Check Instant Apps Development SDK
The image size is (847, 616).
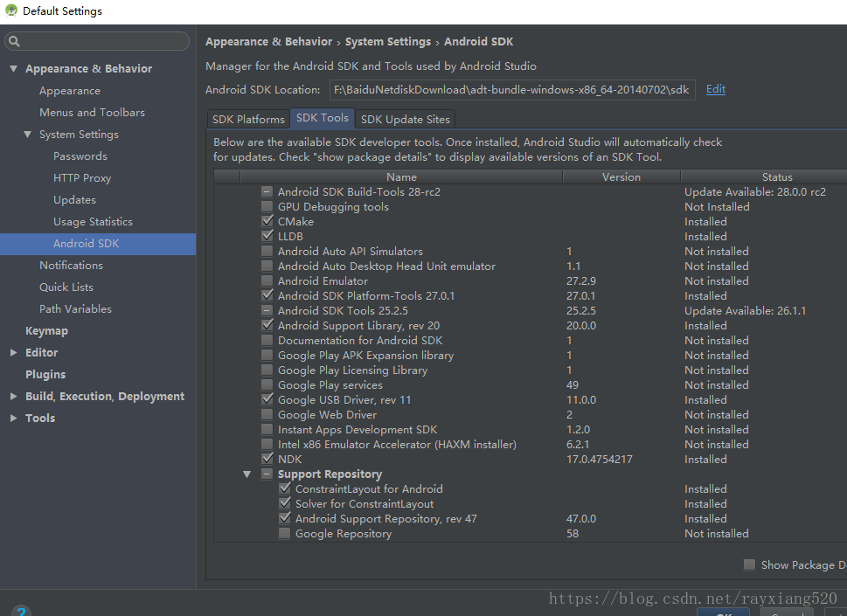(267, 429)
